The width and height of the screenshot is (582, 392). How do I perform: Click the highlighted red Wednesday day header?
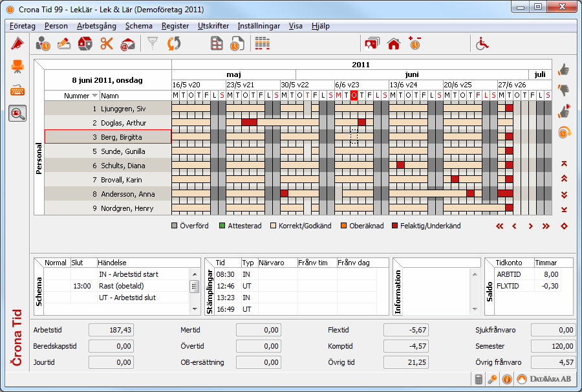pos(354,95)
